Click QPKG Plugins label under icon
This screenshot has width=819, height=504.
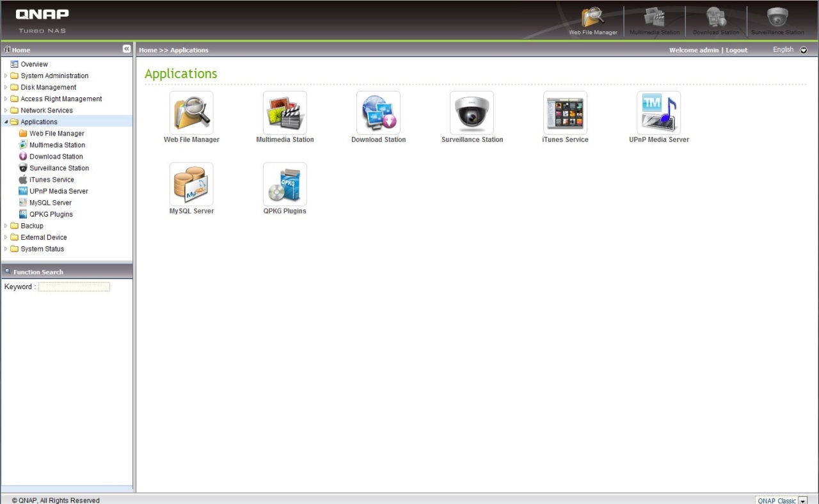point(285,211)
